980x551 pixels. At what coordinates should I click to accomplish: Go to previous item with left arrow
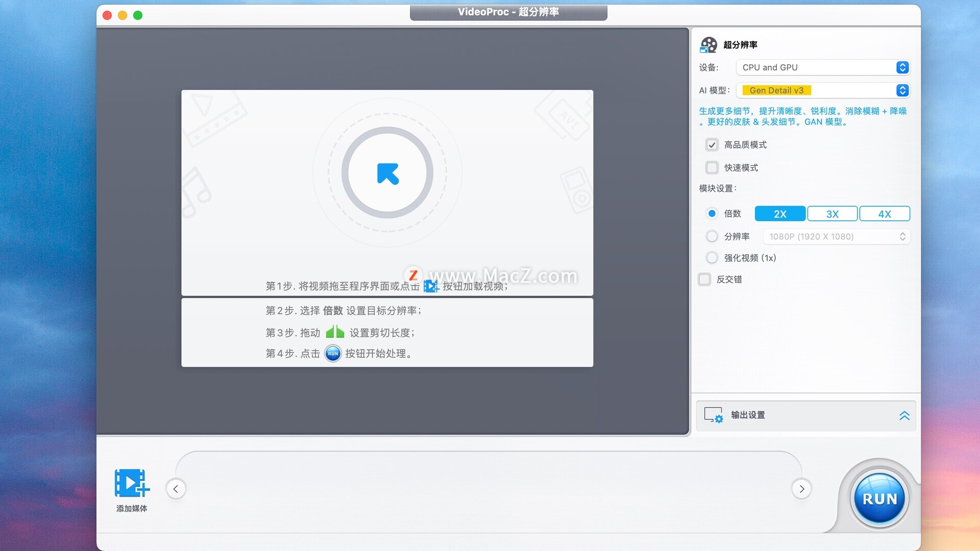[x=176, y=489]
